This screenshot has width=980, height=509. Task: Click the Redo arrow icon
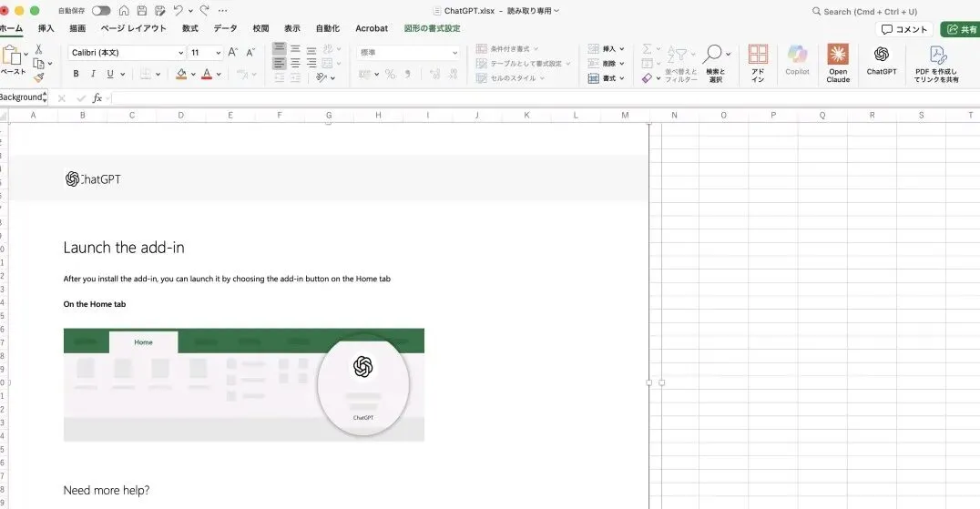point(204,11)
